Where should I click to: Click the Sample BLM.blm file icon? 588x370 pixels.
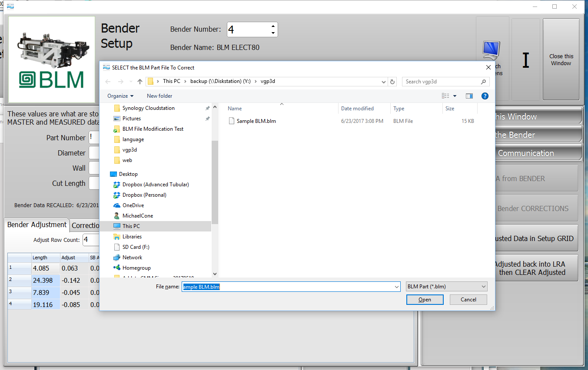point(232,121)
